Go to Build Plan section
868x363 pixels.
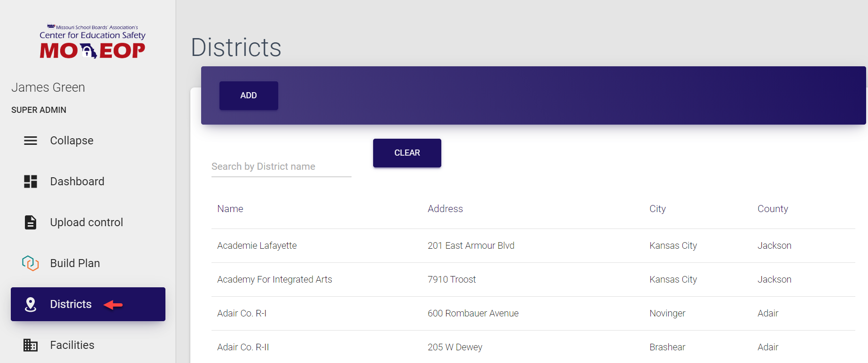pyautogui.click(x=75, y=263)
